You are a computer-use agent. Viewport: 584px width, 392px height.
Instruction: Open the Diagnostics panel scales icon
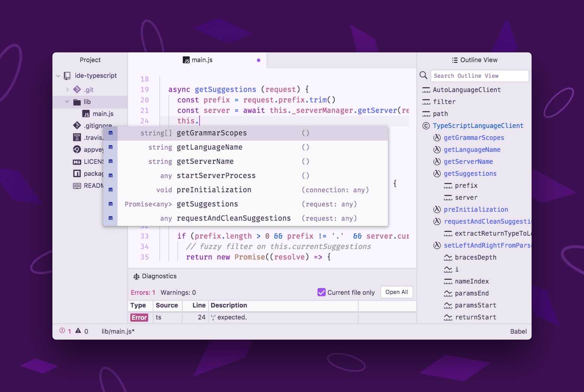136,276
